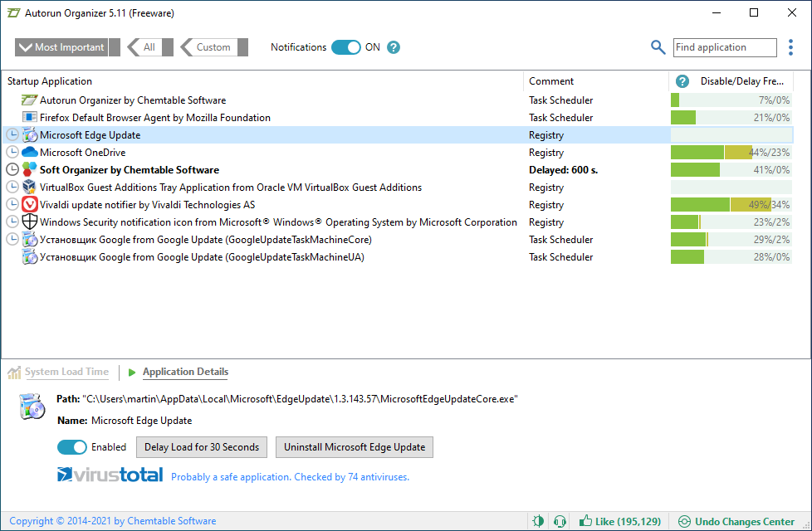Screen dimensions: 812x531
Task: Click the clock icon beside Vivaldi update notifier
Action: coord(12,204)
